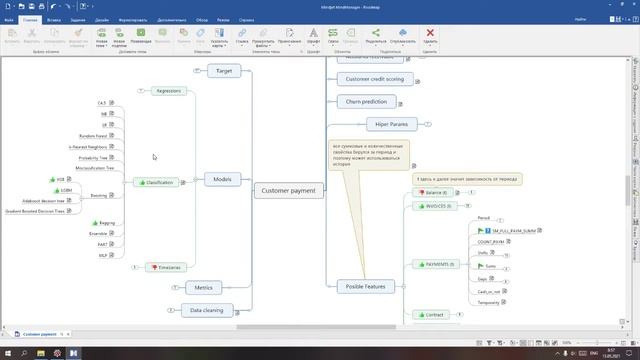Expand the Target topic branch
This screenshot has height=360, width=640.
tap(197, 71)
